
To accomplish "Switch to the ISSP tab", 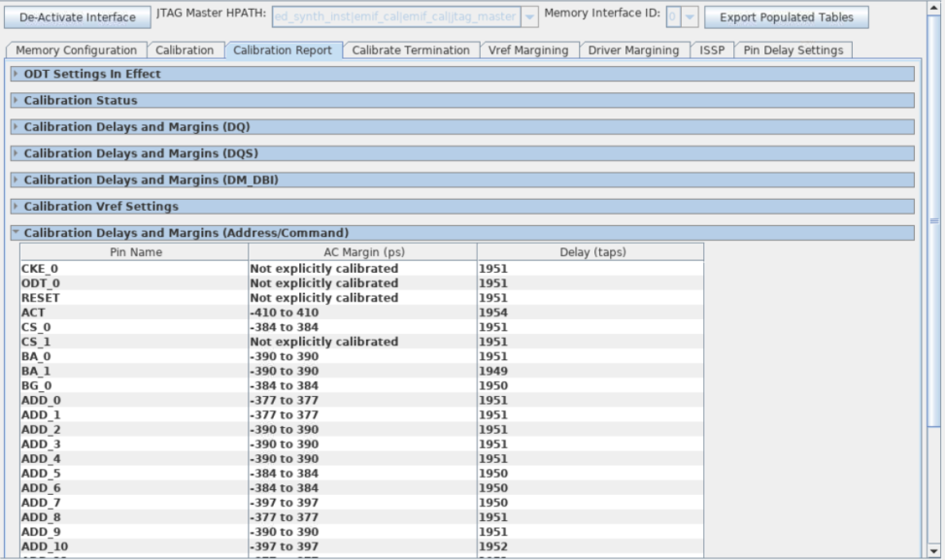I will pyautogui.click(x=711, y=50).
